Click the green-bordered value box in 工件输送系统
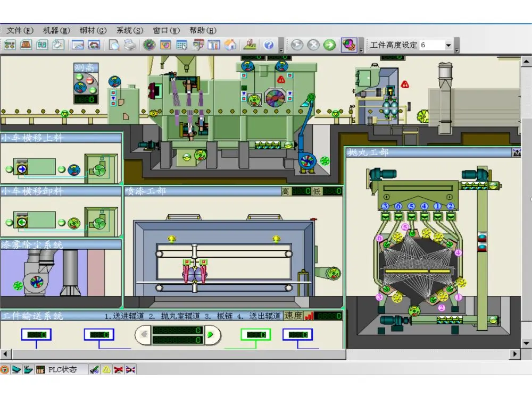The width and height of the screenshot is (532, 398). point(255,334)
